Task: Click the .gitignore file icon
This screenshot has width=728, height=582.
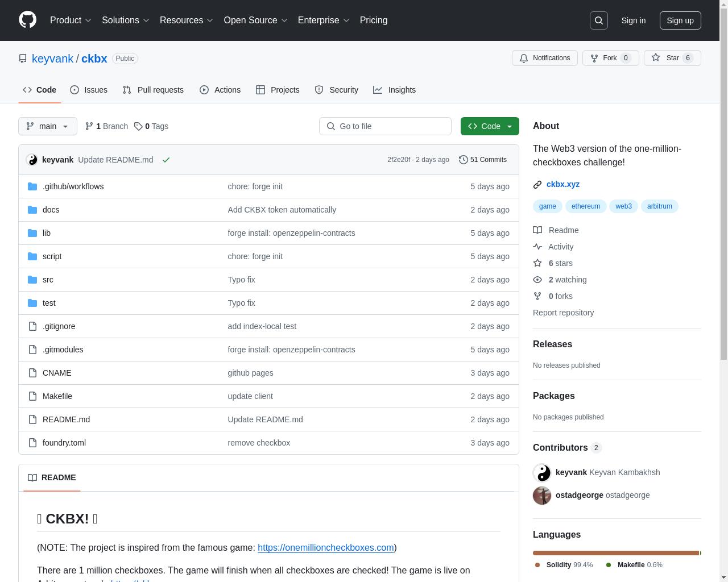Action: (x=32, y=326)
